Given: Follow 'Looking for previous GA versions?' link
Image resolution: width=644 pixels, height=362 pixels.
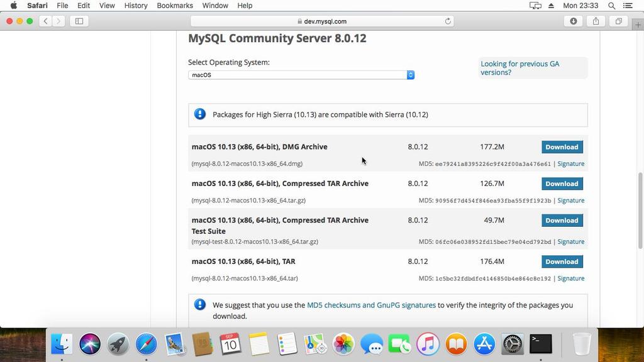Looking at the screenshot, I should point(520,68).
